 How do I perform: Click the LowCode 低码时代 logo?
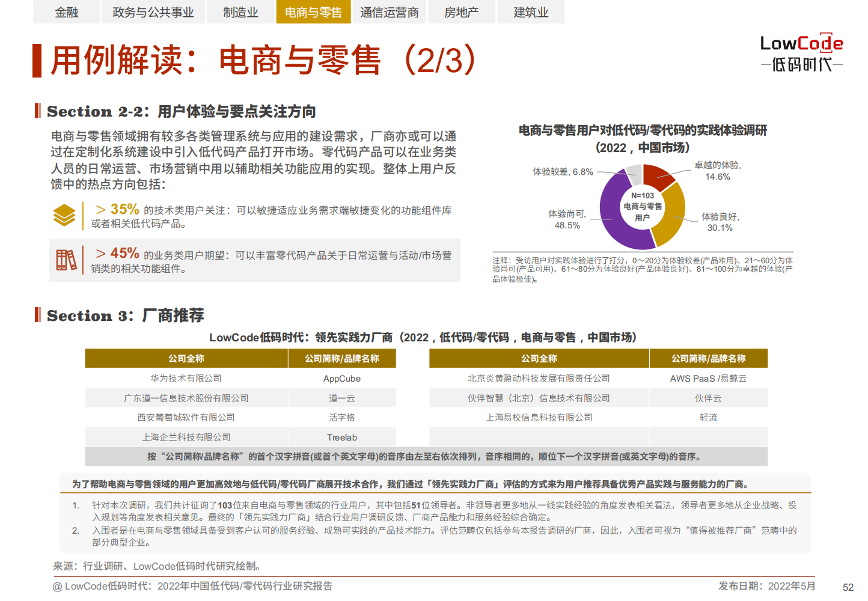pyautogui.click(x=801, y=52)
